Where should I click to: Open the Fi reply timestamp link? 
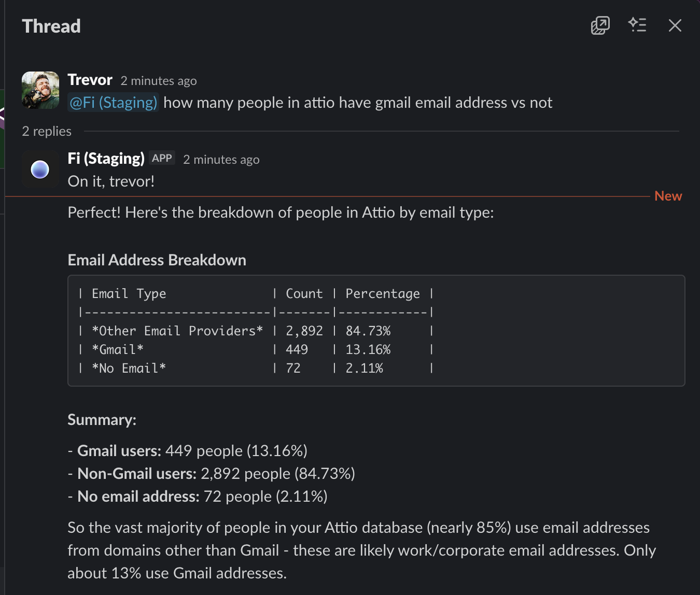coord(221,160)
